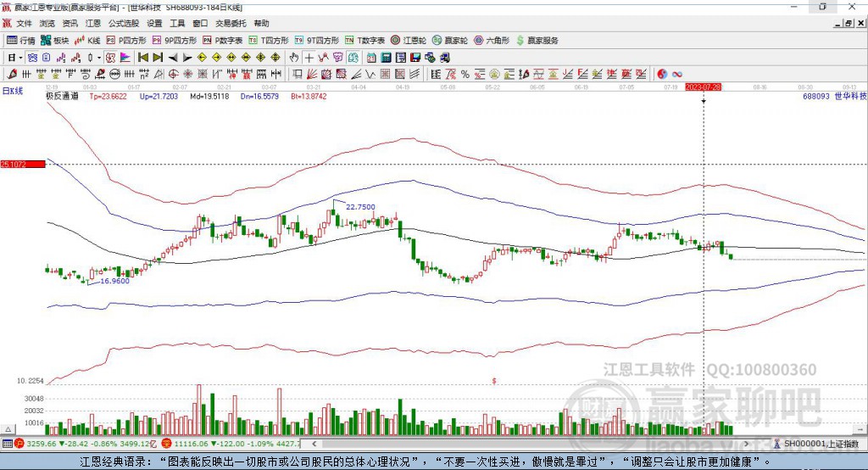Click the yin-yang circle icon
This screenshot has width=868, height=470.
tap(662, 75)
